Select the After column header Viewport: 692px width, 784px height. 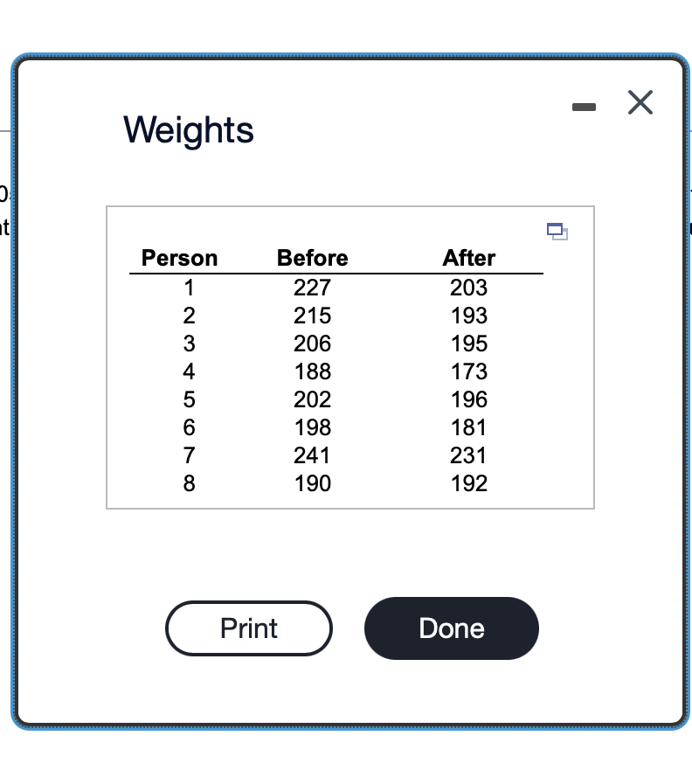point(468,258)
